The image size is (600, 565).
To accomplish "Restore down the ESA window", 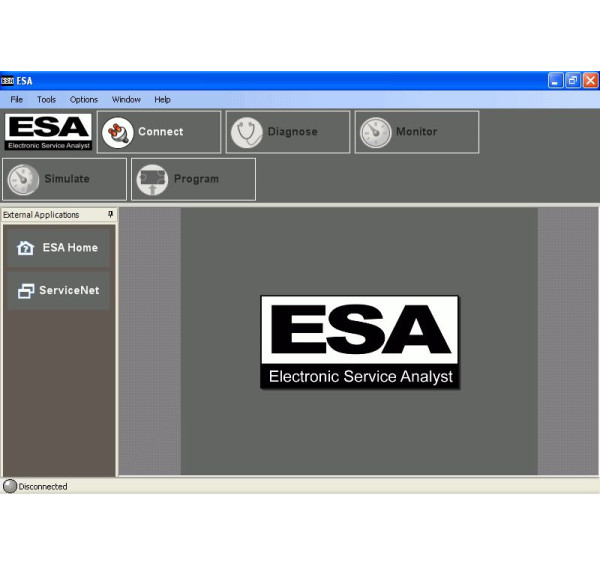I will [573, 81].
